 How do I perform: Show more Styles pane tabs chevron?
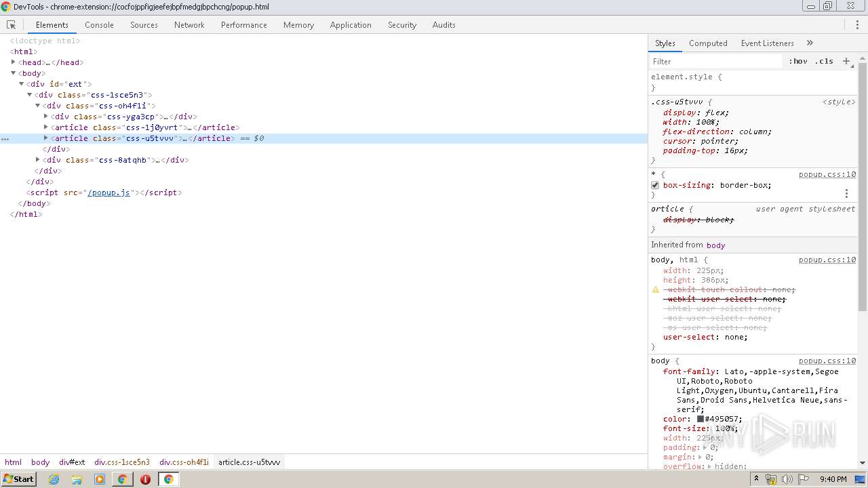point(810,43)
